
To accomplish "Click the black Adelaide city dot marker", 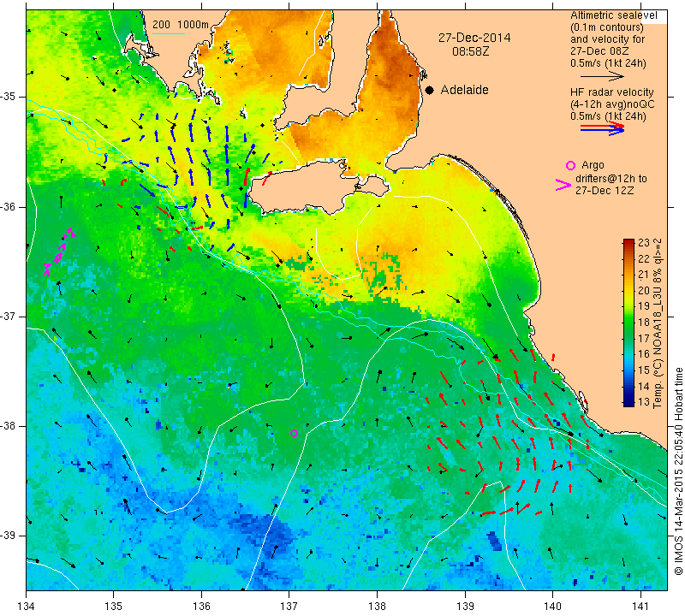I will 430,91.
